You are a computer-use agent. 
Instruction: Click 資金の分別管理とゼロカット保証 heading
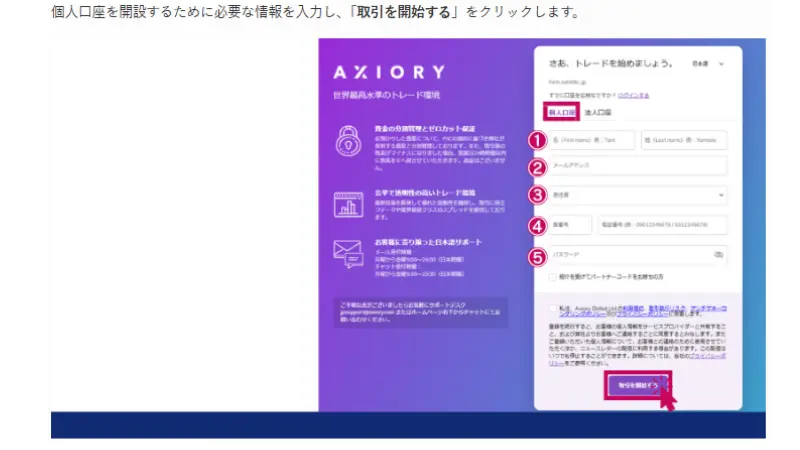coord(424,129)
